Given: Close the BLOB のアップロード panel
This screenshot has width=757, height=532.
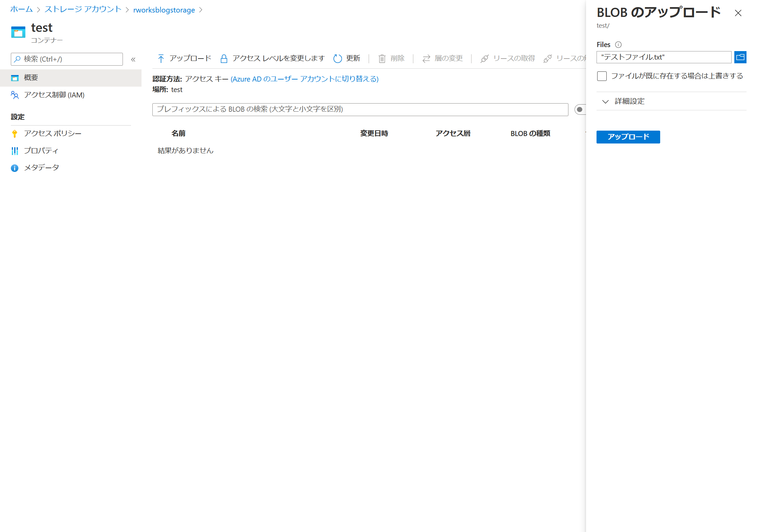Looking at the screenshot, I should tap(738, 13).
